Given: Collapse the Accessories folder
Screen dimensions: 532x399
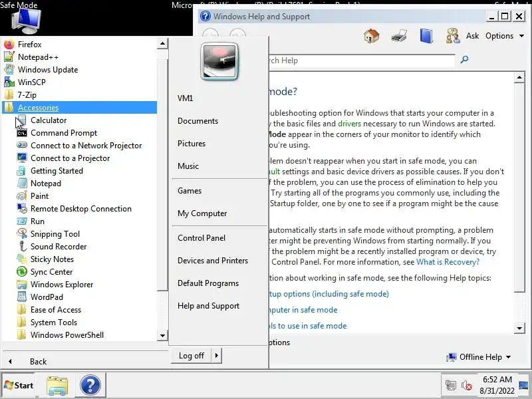Looking at the screenshot, I should click(x=79, y=108).
